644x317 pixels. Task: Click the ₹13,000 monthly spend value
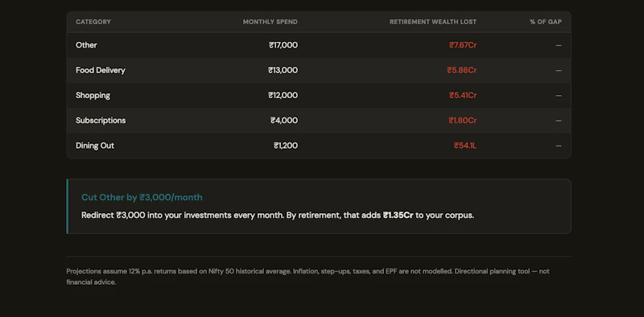283,70
